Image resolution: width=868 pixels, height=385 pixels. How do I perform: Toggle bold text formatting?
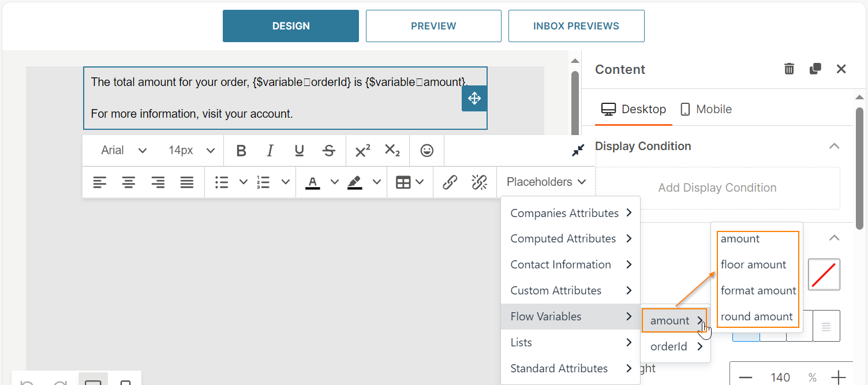[241, 151]
